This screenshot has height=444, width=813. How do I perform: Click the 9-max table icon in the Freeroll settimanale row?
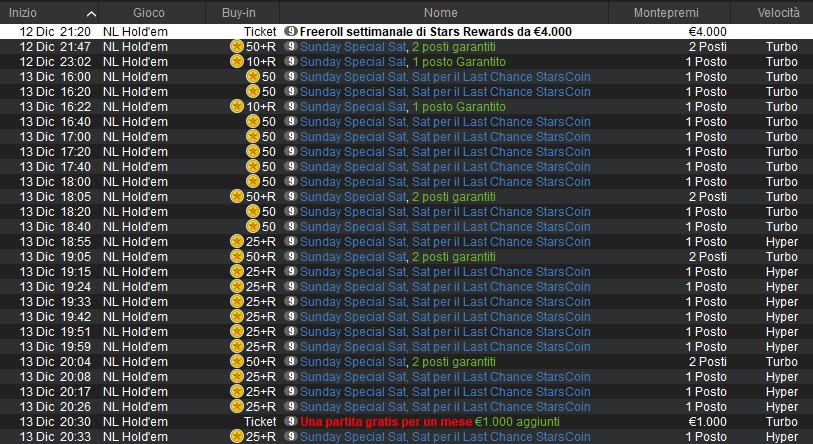(x=291, y=32)
